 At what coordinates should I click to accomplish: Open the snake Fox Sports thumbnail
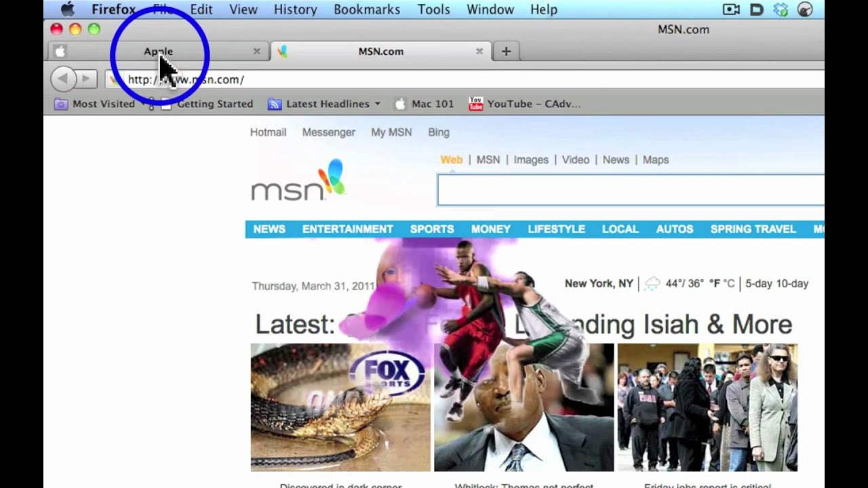[x=340, y=407]
